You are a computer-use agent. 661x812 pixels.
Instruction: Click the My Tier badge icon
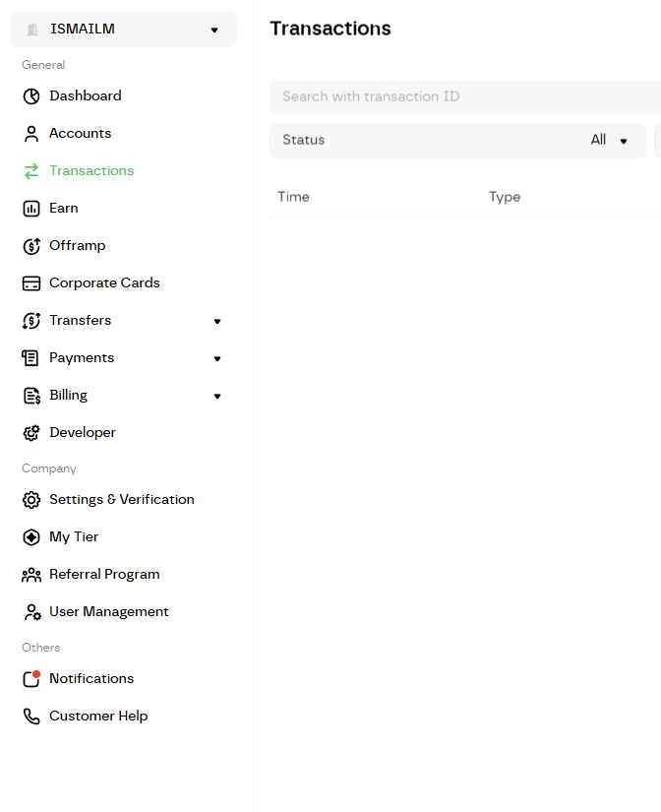31,537
